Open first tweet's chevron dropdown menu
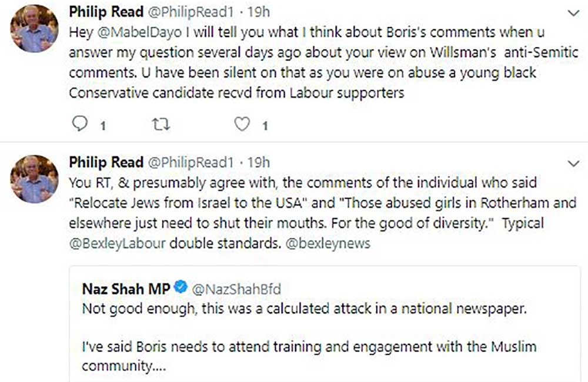The height and width of the screenshot is (382, 588). coord(572,12)
